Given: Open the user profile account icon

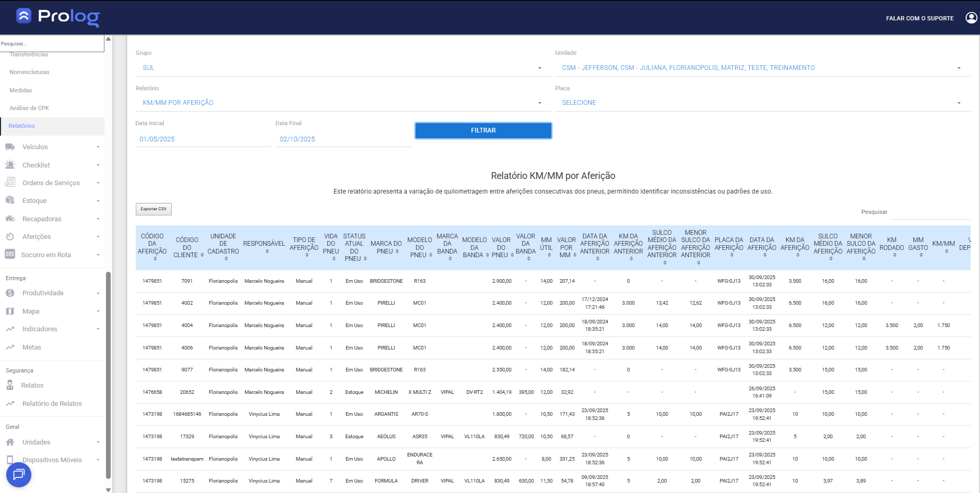Looking at the screenshot, I should [971, 18].
